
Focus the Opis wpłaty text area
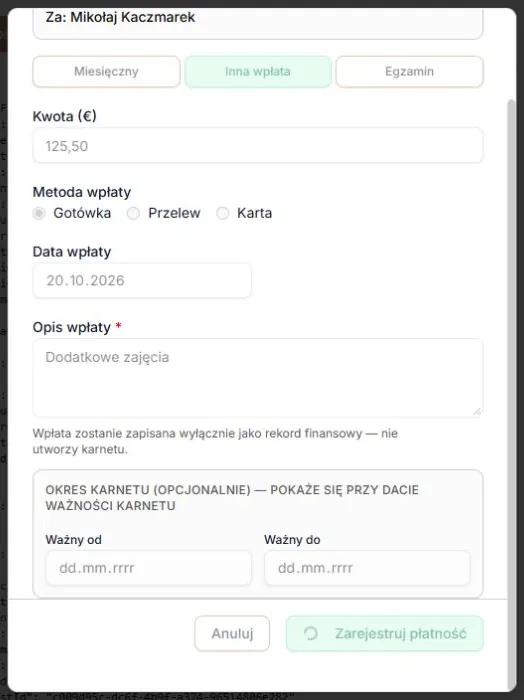(258, 378)
